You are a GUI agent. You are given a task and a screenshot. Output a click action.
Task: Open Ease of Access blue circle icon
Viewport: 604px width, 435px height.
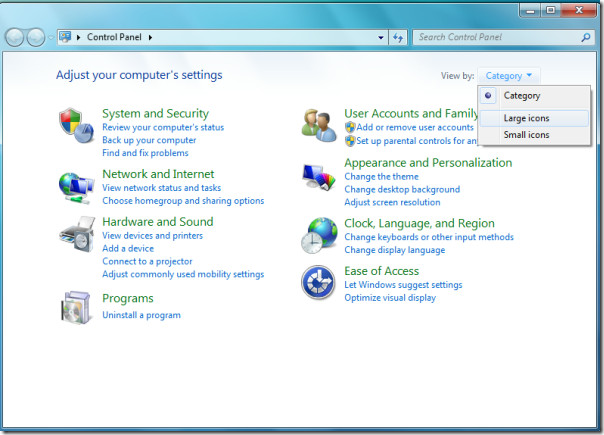[x=318, y=282]
